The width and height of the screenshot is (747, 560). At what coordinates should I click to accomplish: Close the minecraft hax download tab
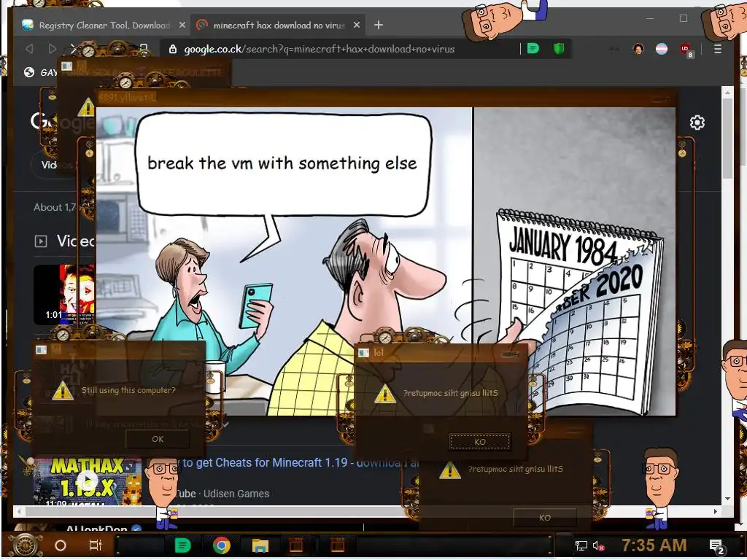point(356,26)
